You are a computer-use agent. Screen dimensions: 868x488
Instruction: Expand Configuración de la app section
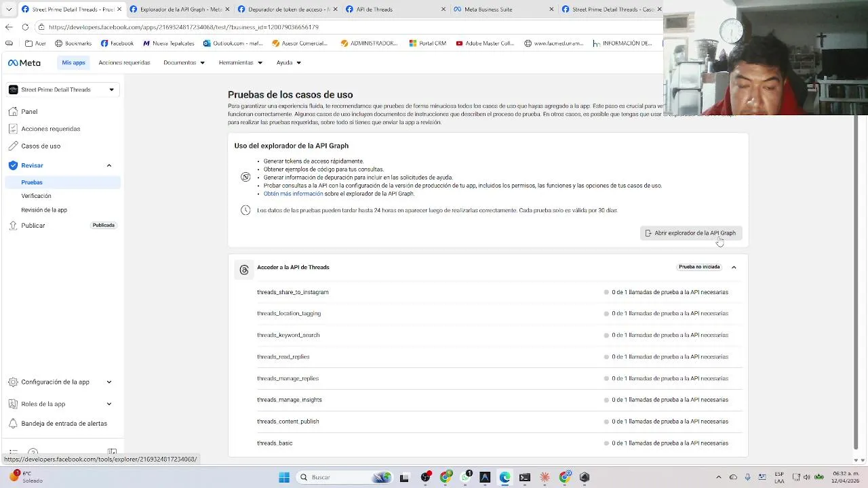[109, 382]
